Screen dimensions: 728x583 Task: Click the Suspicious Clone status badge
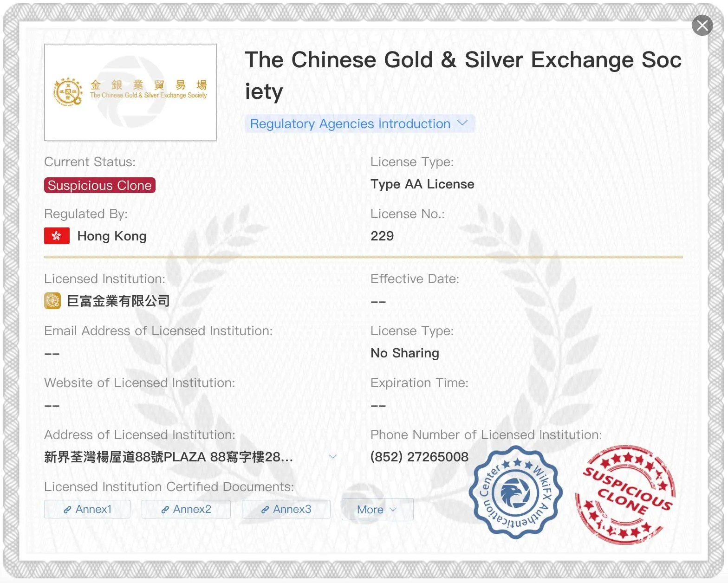click(x=100, y=185)
